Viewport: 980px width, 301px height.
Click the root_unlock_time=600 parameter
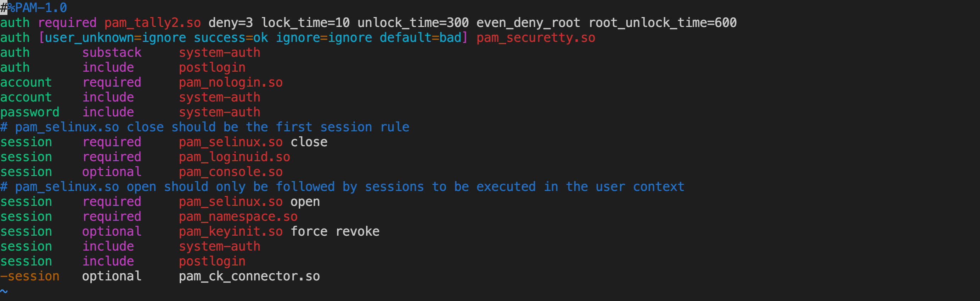[662, 23]
